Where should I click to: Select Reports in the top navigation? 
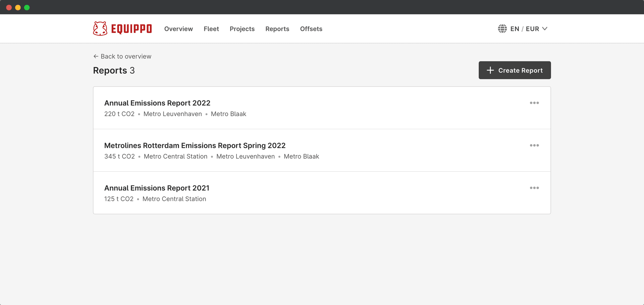(277, 29)
